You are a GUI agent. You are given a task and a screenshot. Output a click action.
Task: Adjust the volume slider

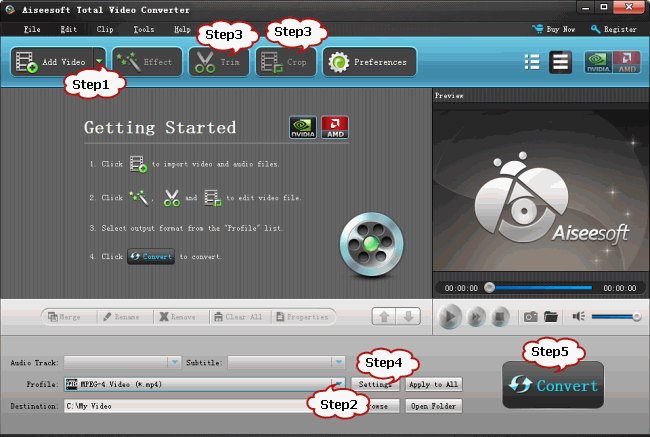pos(616,317)
